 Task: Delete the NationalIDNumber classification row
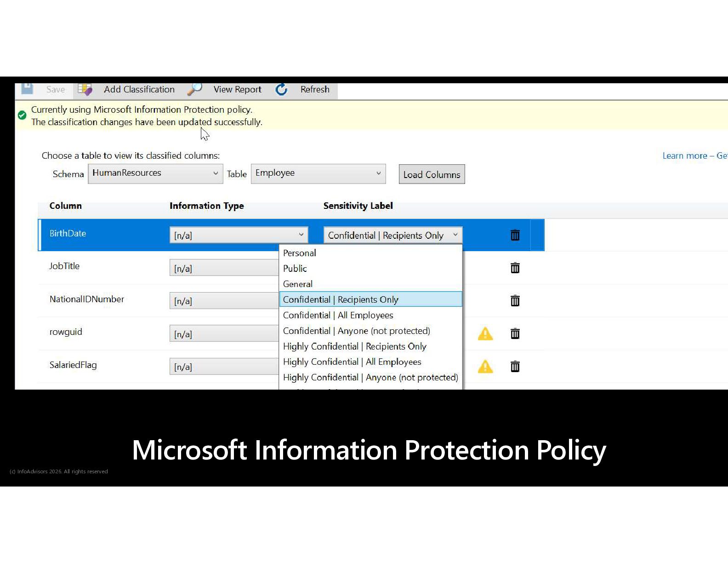click(x=515, y=300)
